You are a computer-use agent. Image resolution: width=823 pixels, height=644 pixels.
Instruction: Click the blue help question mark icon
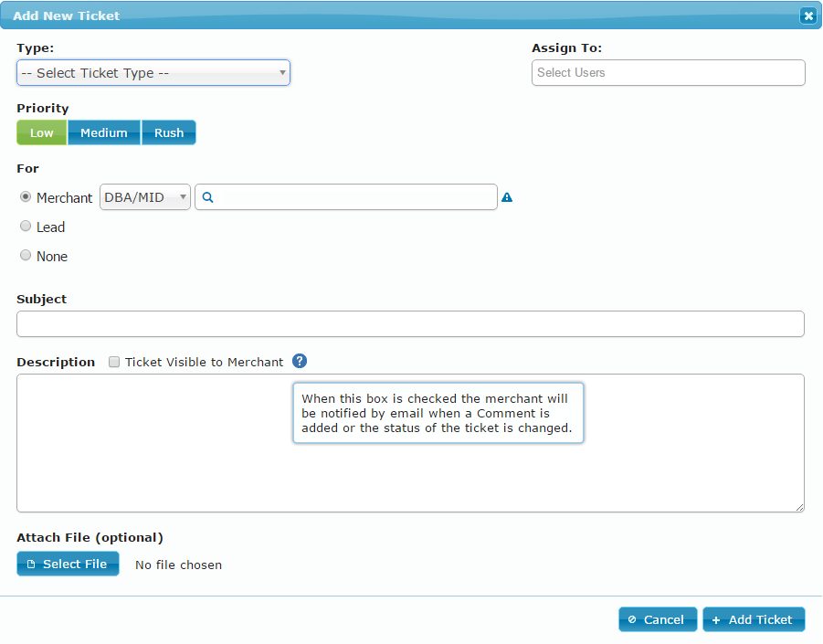click(299, 362)
